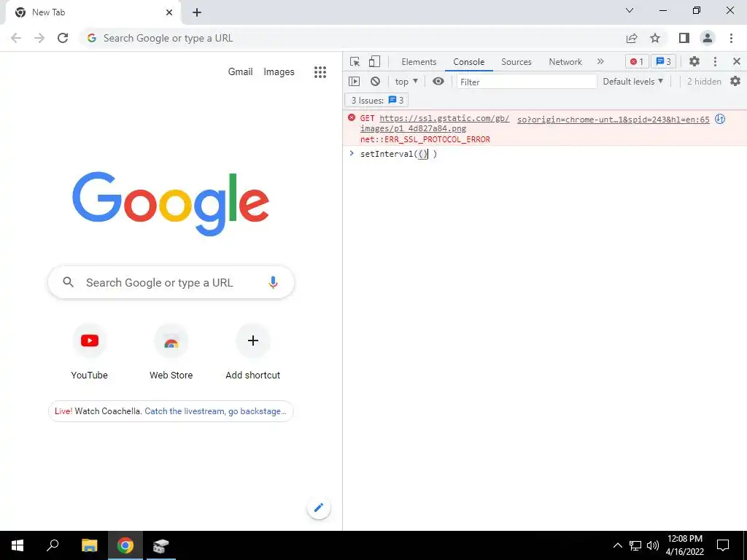
Task: Open the top JavaScript context dropdown
Action: [406, 82]
